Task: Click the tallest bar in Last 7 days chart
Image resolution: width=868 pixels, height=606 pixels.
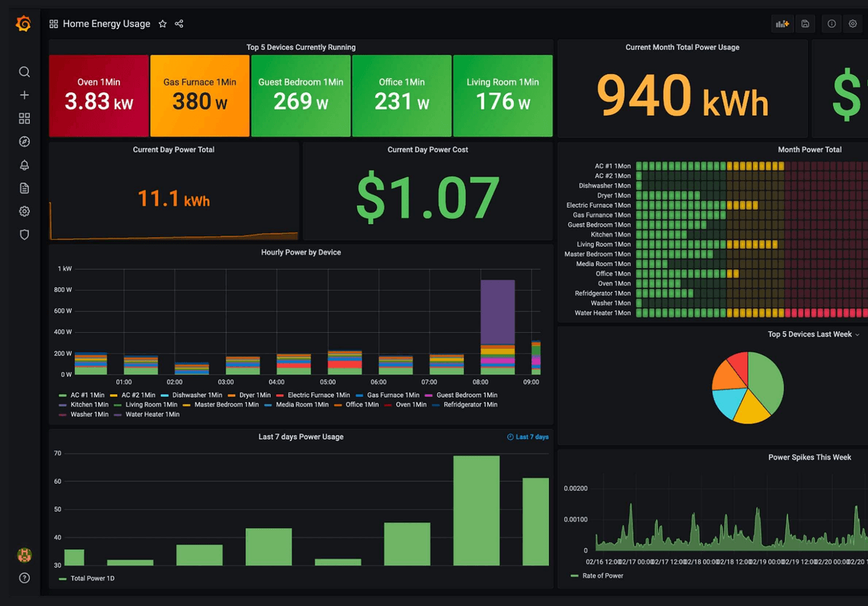Action: [476, 510]
